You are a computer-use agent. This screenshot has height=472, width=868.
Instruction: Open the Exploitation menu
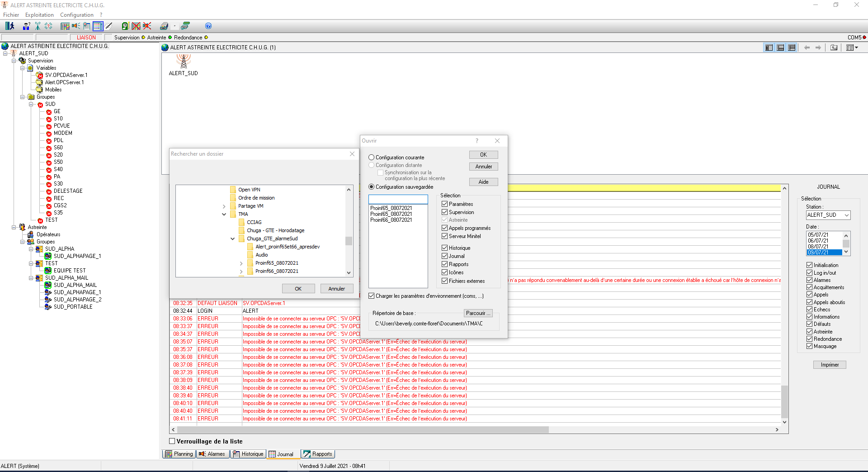tap(39, 15)
